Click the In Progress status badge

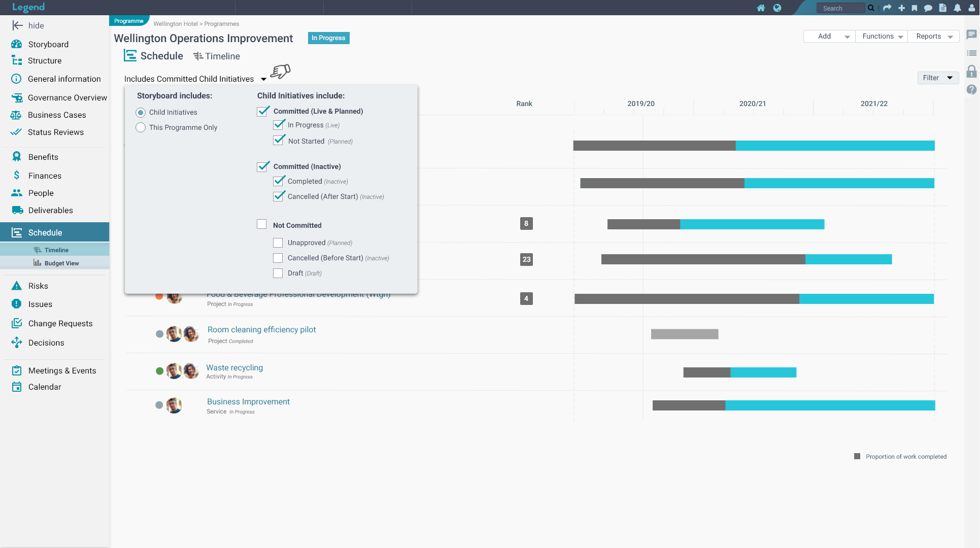point(328,38)
